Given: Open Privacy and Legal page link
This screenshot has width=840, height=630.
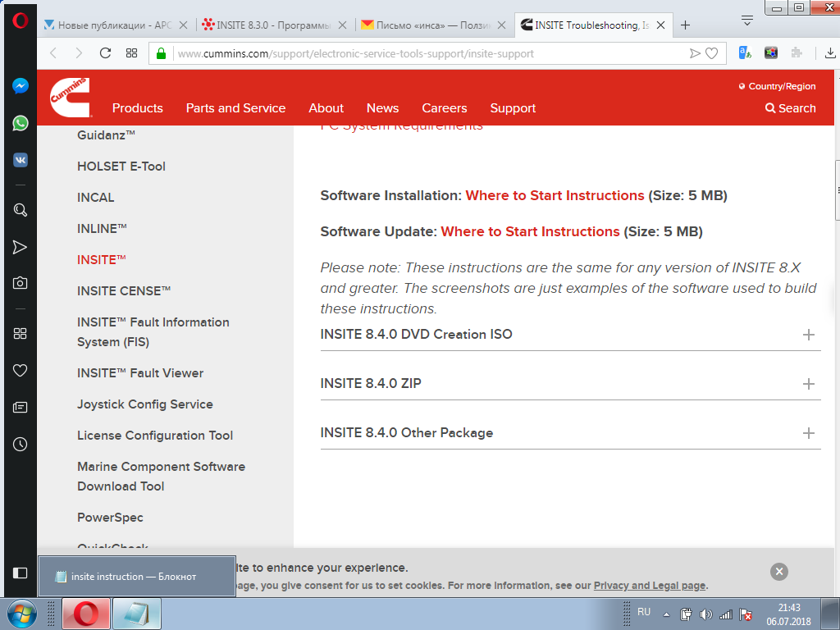Looking at the screenshot, I should 650,586.
